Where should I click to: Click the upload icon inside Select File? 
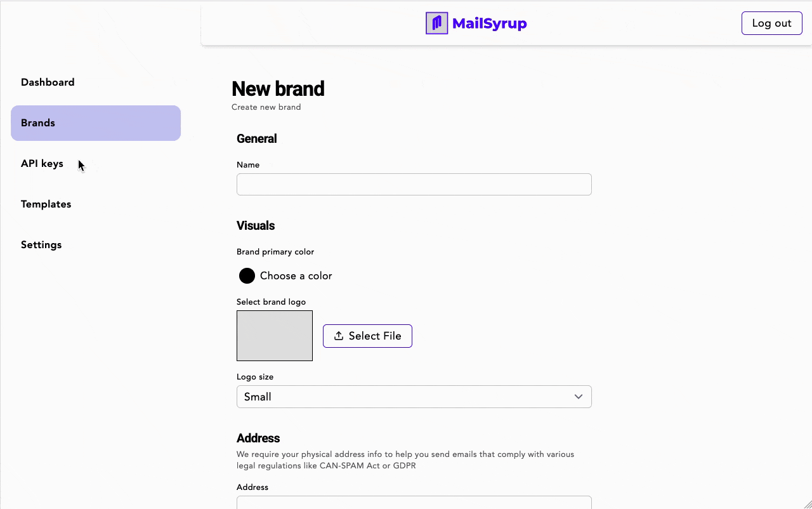[x=337, y=336]
